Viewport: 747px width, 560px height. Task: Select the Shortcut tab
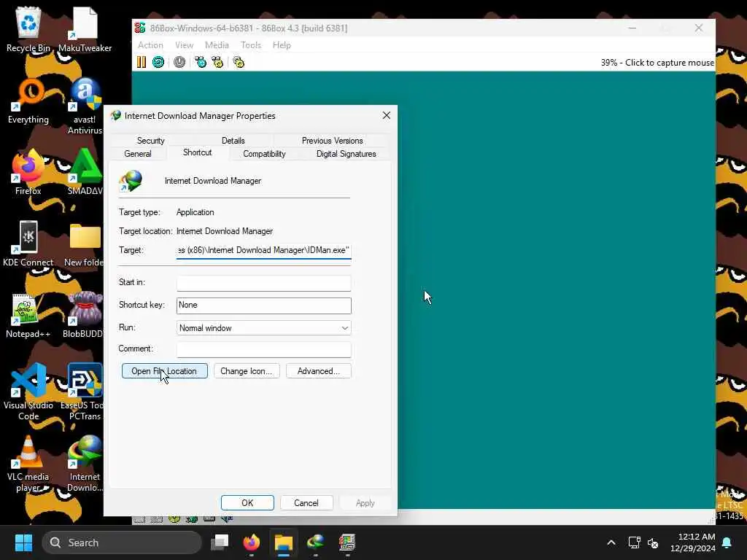(197, 152)
